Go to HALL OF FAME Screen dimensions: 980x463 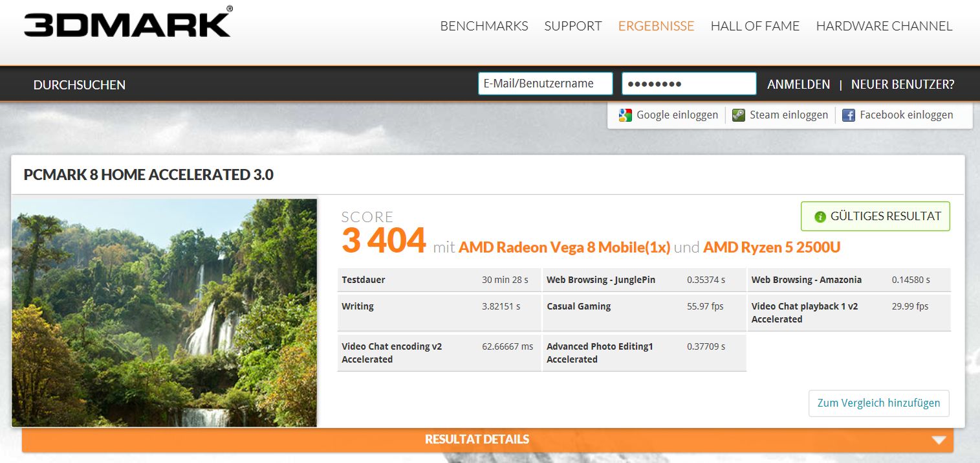[755, 26]
